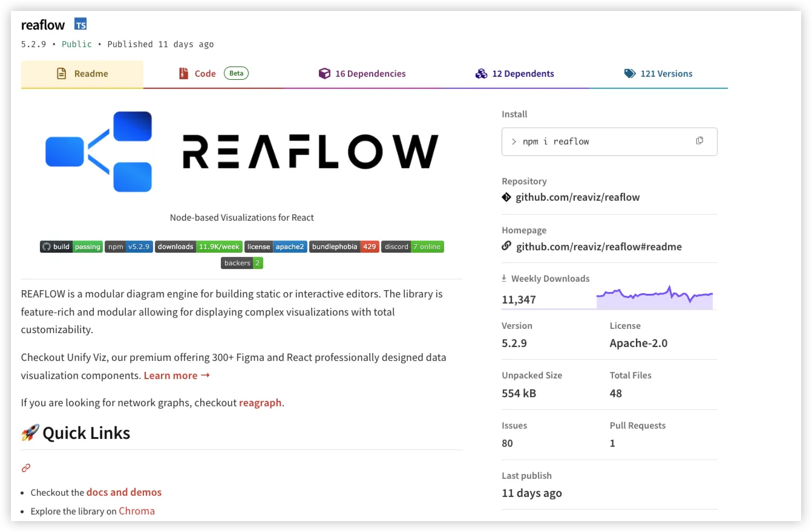Click the 80 issues count
The width and height of the screenshot is (812, 532).
click(x=507, y=443)
